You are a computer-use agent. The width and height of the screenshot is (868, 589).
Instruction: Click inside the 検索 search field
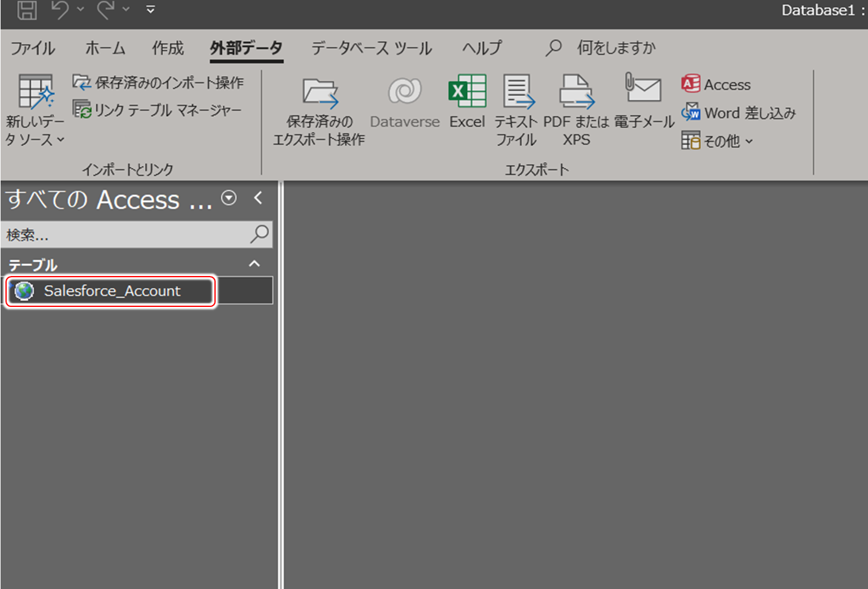[121, 235]
